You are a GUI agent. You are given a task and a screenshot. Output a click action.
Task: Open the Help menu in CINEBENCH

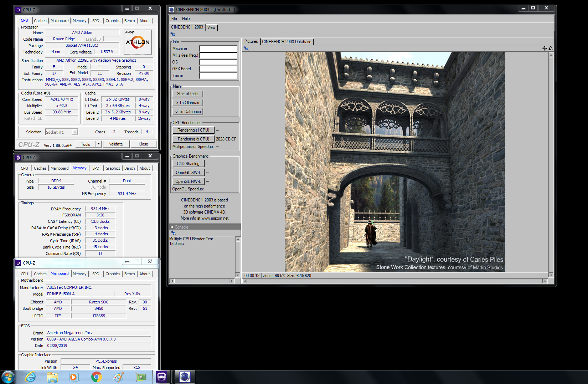pos(186,19)
